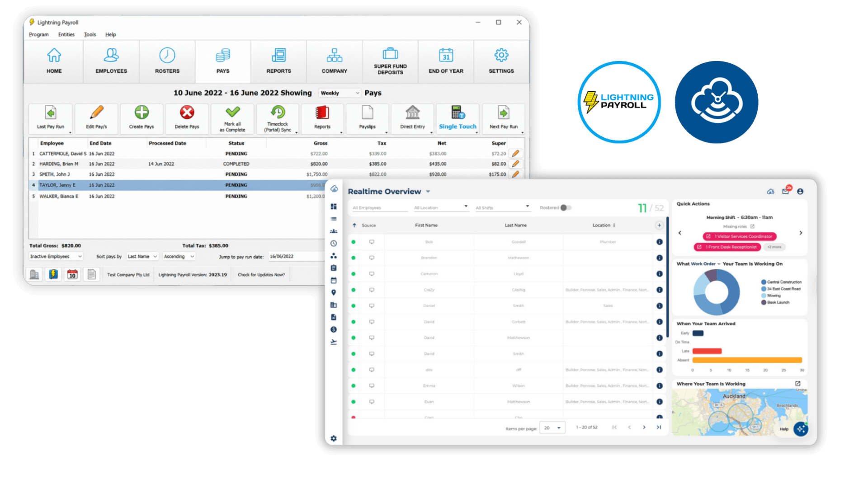Click Timeclock (Portal) Sync icon
This screenshot has width=868, height=488.
278,111
